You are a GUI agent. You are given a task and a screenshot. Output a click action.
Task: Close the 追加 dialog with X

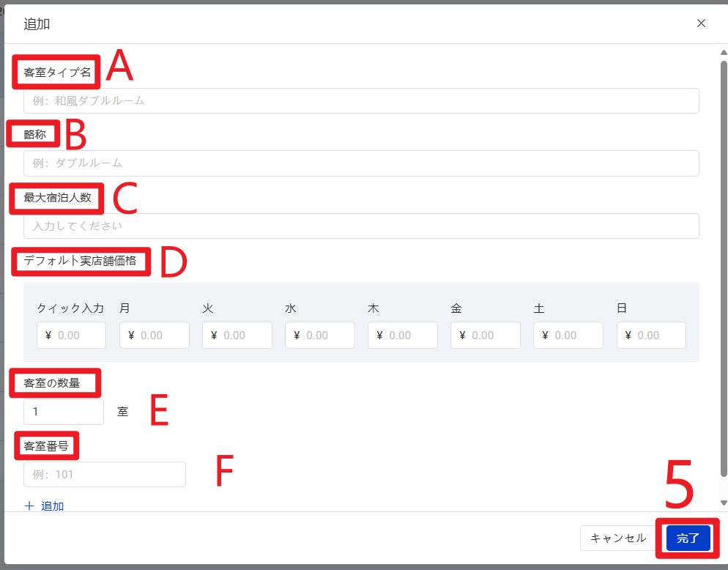(x=701, y=23)
